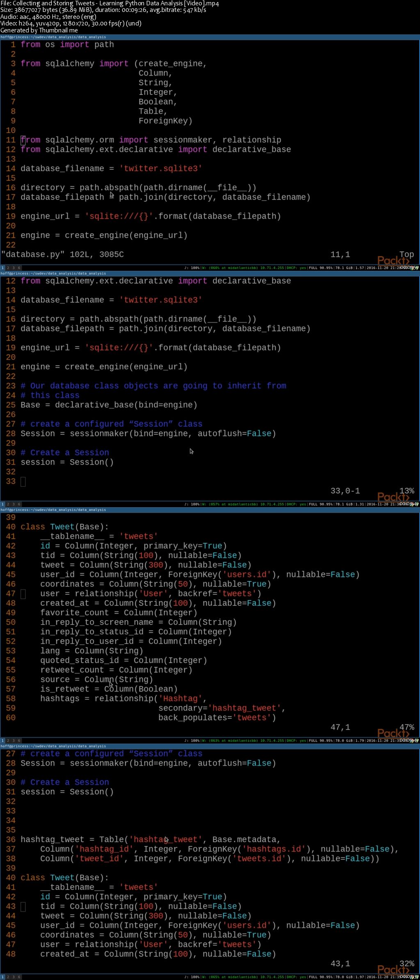Click 'Boolean,' on line 7
Image resolution: width=420 pixels, height=980 pixels.
[158, 102]
